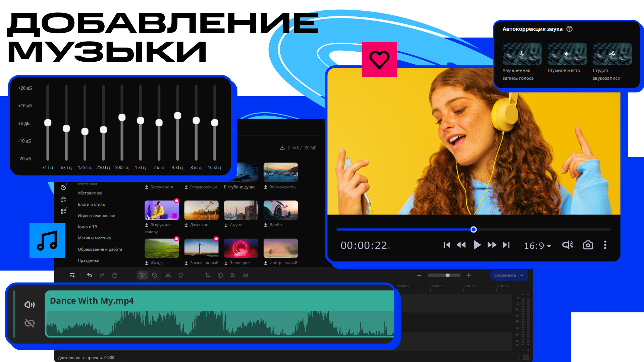Open color adjustment icon in timeline toolbar
Screen dimensions: 644x362
pos(220,275)
